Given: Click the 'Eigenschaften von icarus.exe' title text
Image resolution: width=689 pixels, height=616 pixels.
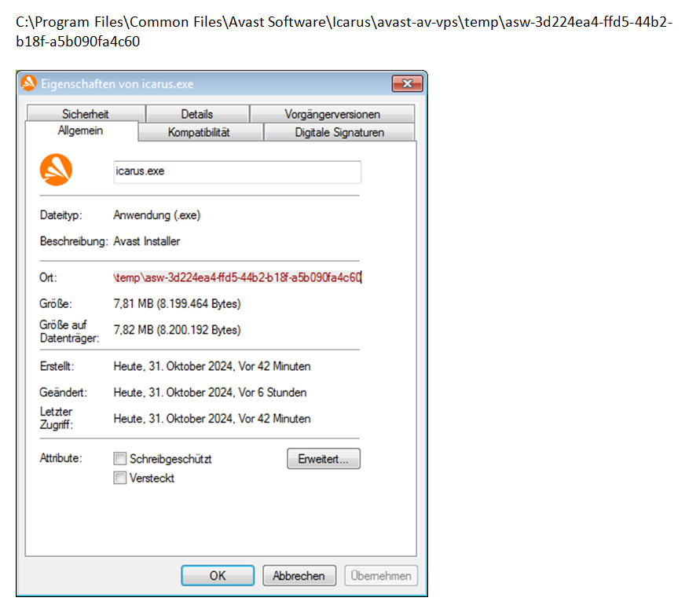Looking at the screenshot, I should (x=117, y=84).
